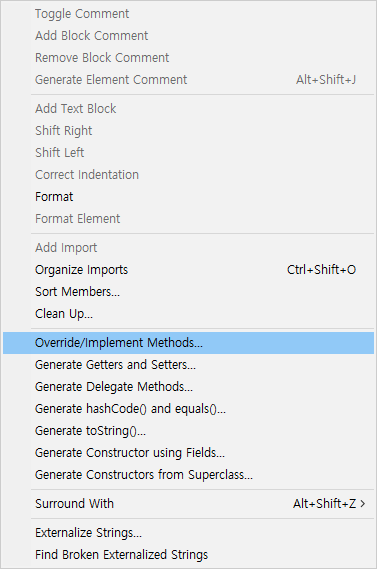Choose Organize Imports
The width and height of the screenshot is (377, 569).
coord(188,270)
